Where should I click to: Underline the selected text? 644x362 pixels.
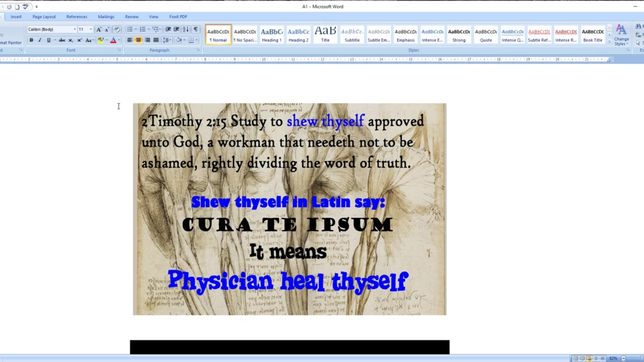(48, 40)
